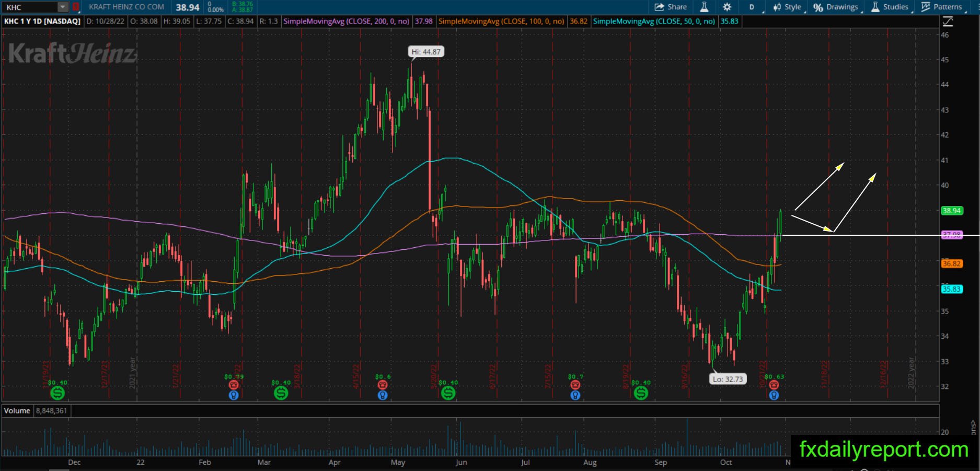Screen dimensions: 980x471
Task: Click the D: 10/28/22 date readout
Action: (106, 21)
